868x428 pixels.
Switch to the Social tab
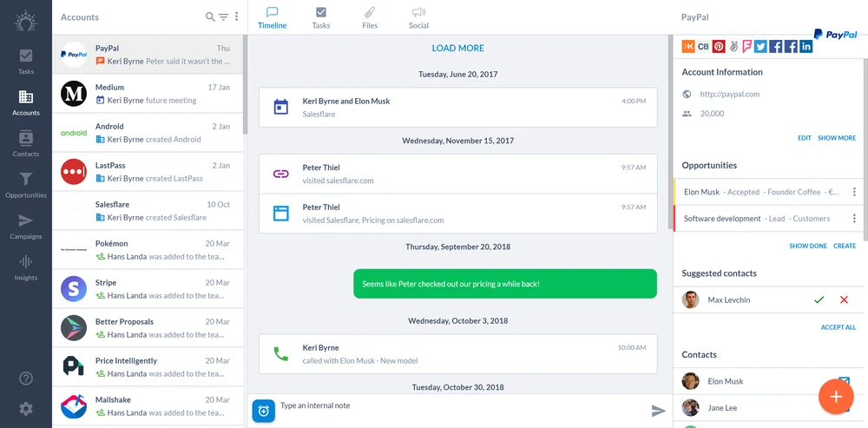coord(418,18)
